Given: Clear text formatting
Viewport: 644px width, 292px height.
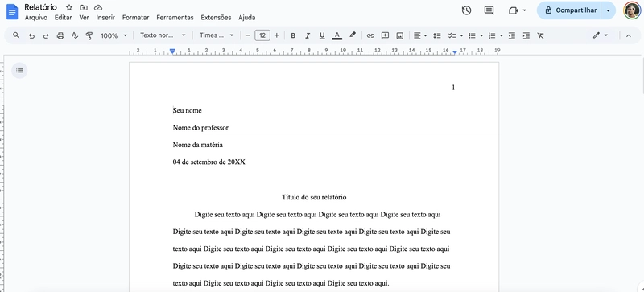Looking at the screenshot, I should click(540, 35).
